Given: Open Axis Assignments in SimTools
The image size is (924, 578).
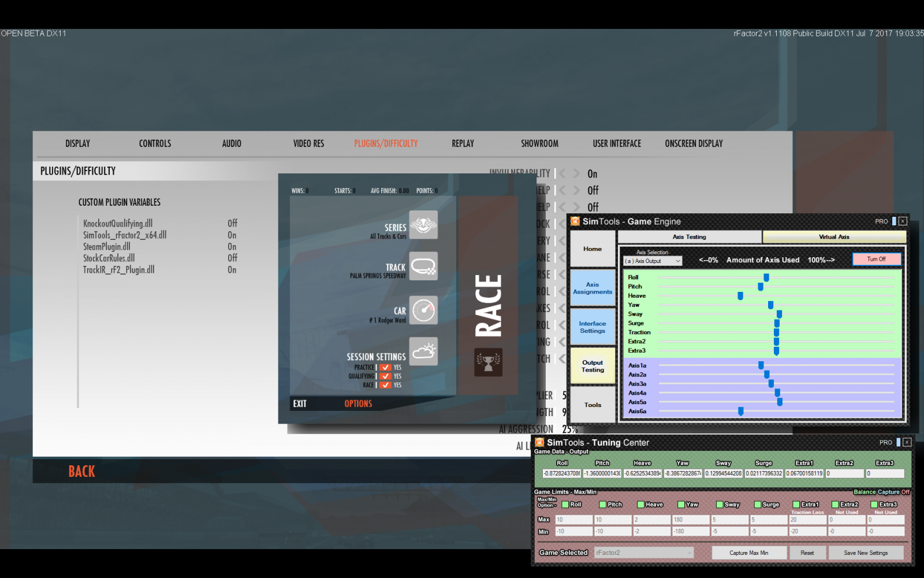Looking at the screenshot, I should tap(593, 288).
